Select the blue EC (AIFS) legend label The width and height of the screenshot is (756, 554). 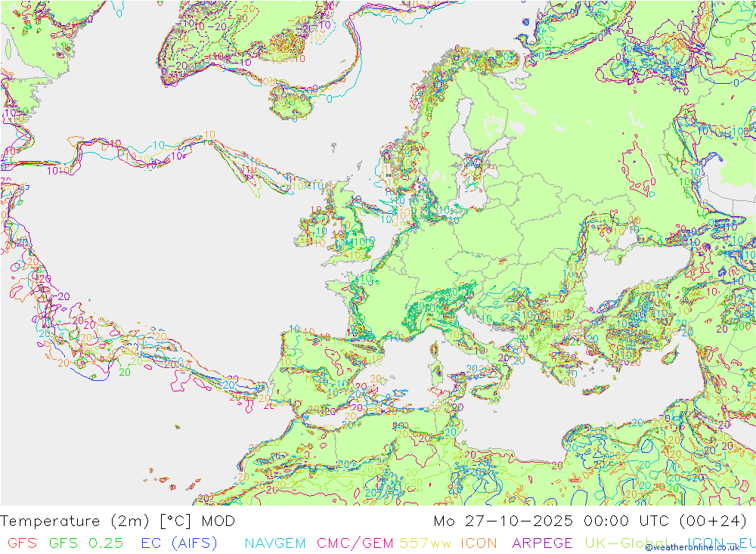coord(179,543)
